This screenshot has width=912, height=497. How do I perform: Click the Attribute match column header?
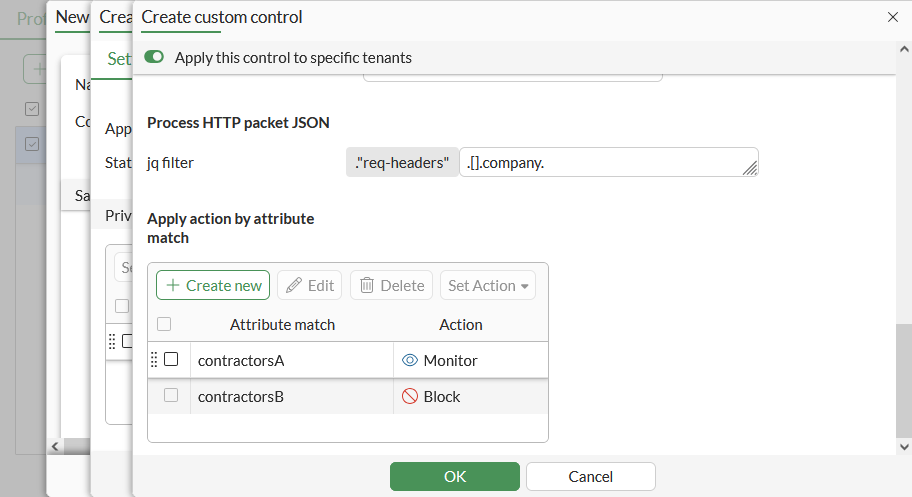pyautogui.click(x=282, y=325)
